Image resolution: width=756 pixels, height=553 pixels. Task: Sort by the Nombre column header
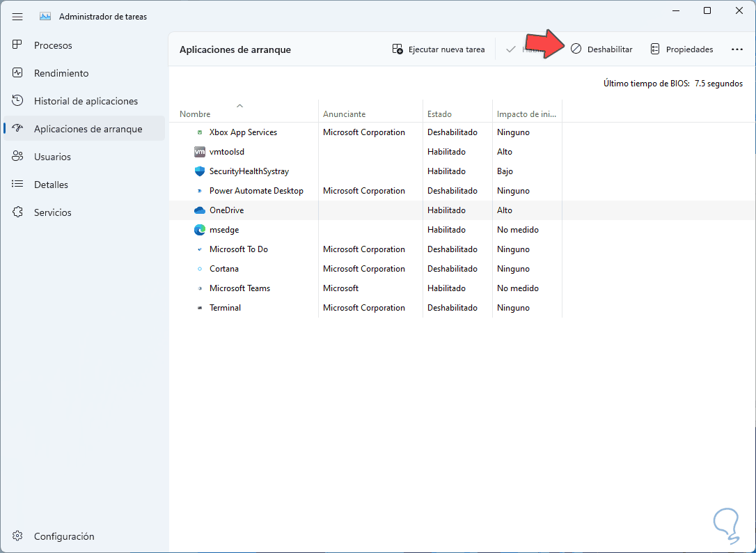(x=195, y=114)
